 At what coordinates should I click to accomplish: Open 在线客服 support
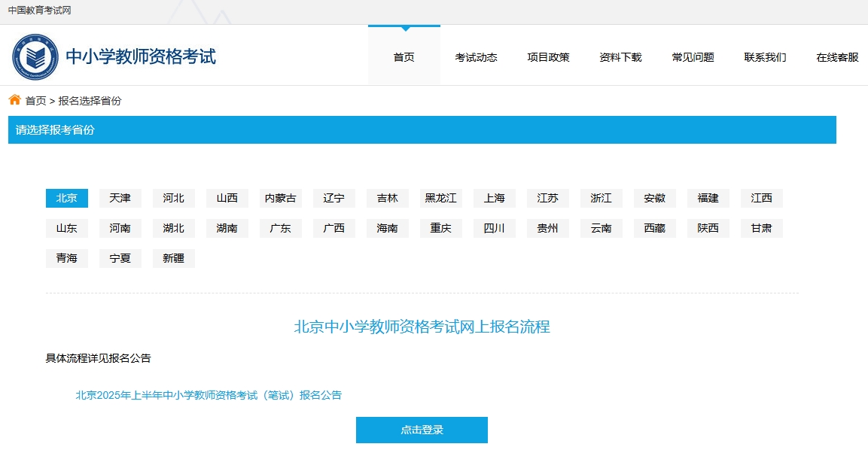(837, 57)
